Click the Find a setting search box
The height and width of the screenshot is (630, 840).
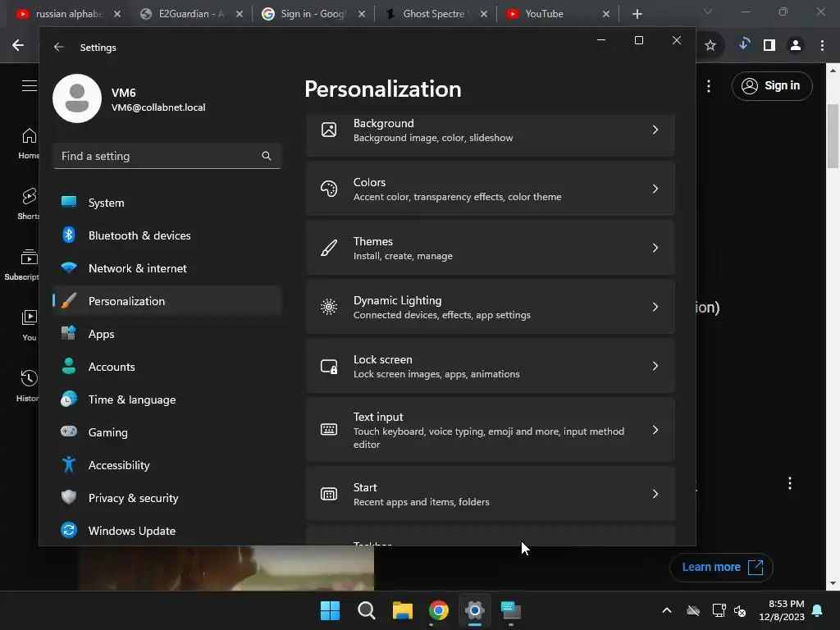click(x=167, y=156)
